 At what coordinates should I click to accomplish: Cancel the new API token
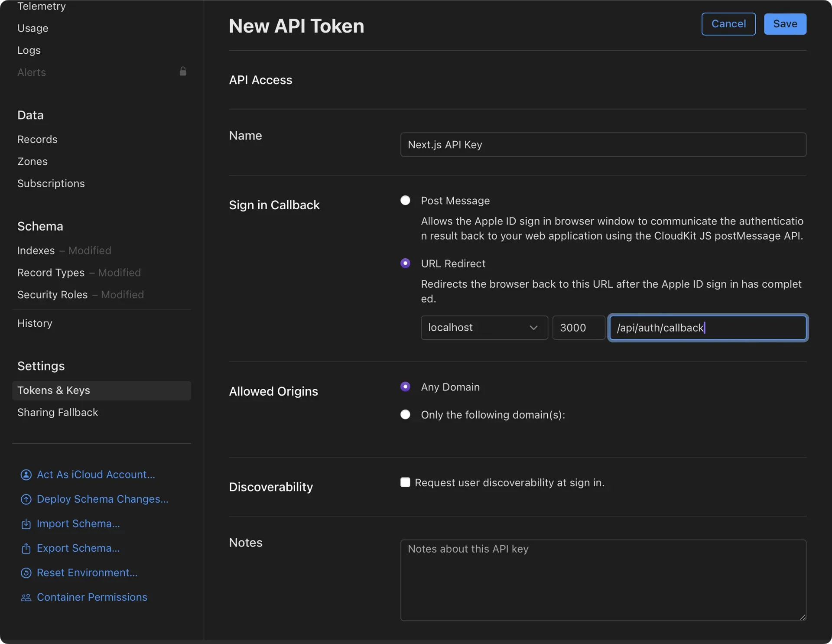pos(728,24)
